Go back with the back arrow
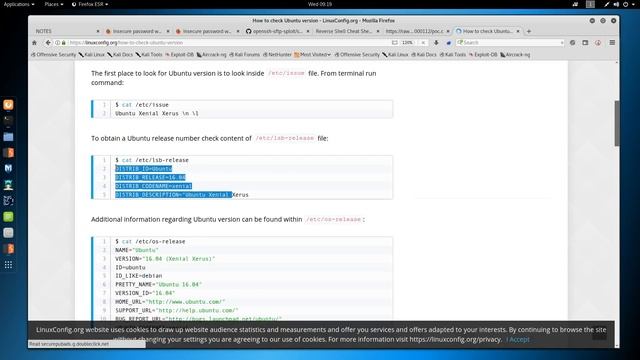 [48, 42]
